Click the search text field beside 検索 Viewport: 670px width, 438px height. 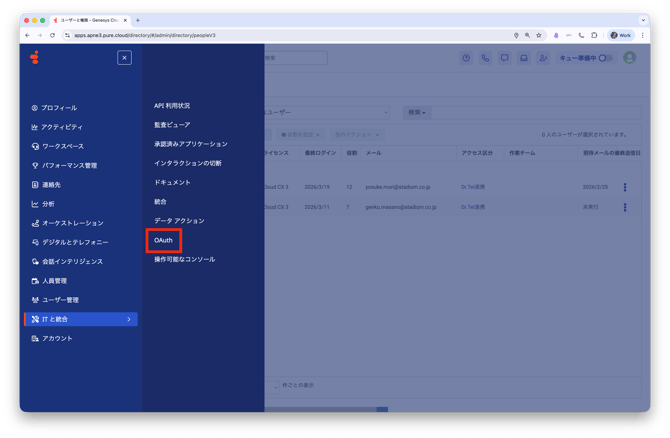tap(536, 112)
